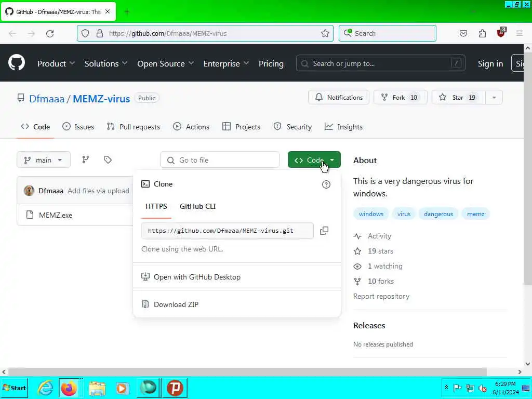Close the GitHub MEMZ-virus tab
Viewport: 532px width, 399px height.
tap(108, 11)
